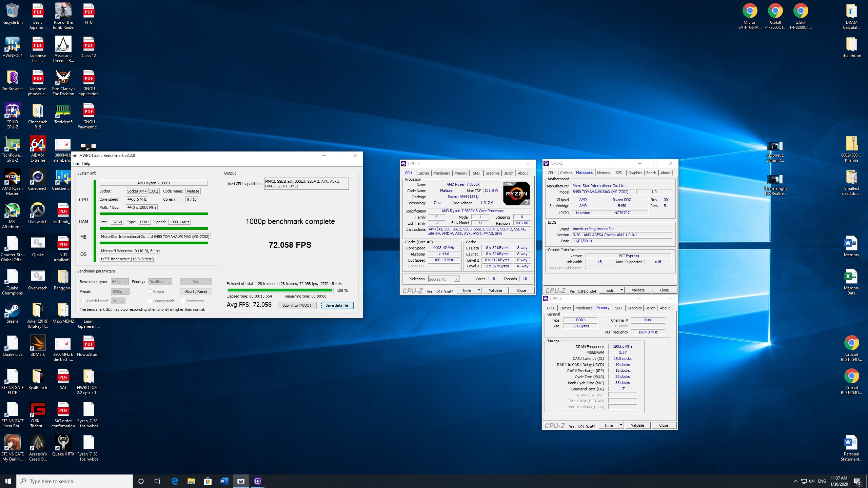Open Cinebench R15 folder icon
The width and height of the screenshot is (868, 488).
(38, 116)
